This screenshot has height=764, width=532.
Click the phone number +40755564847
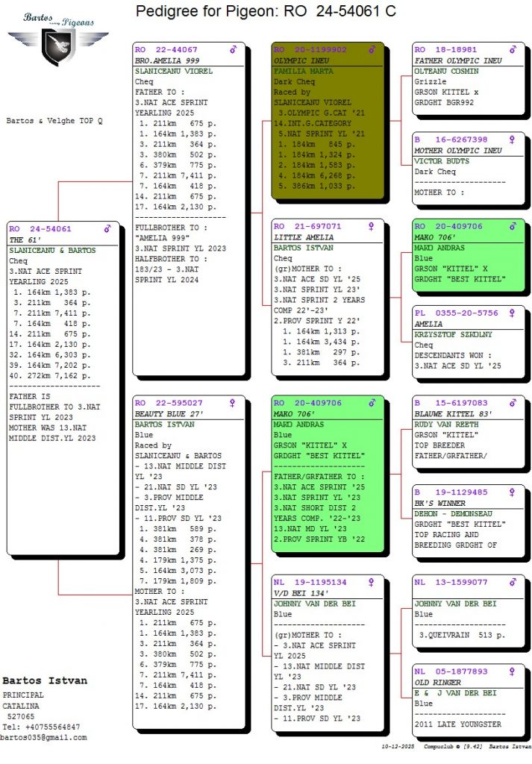(x=41, y=727)
